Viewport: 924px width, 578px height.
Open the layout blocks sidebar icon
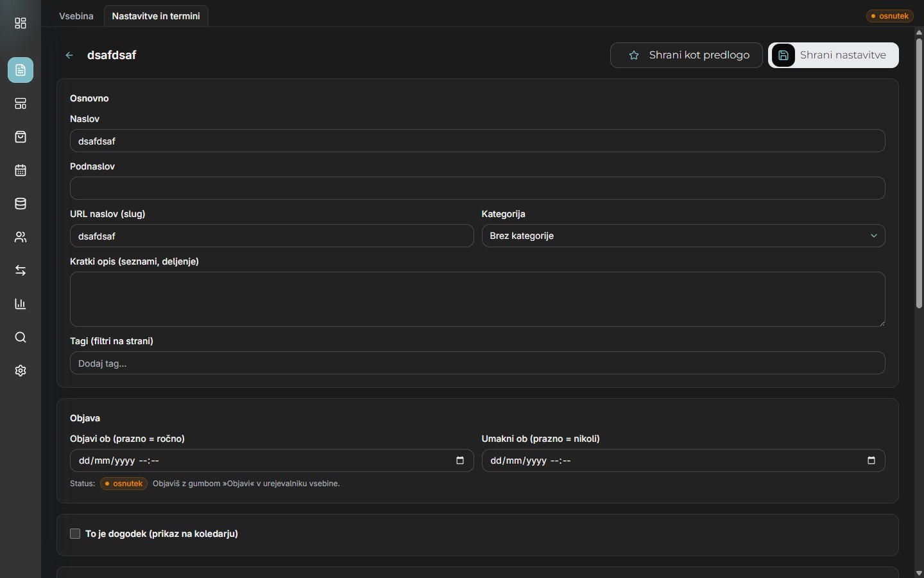21,103
